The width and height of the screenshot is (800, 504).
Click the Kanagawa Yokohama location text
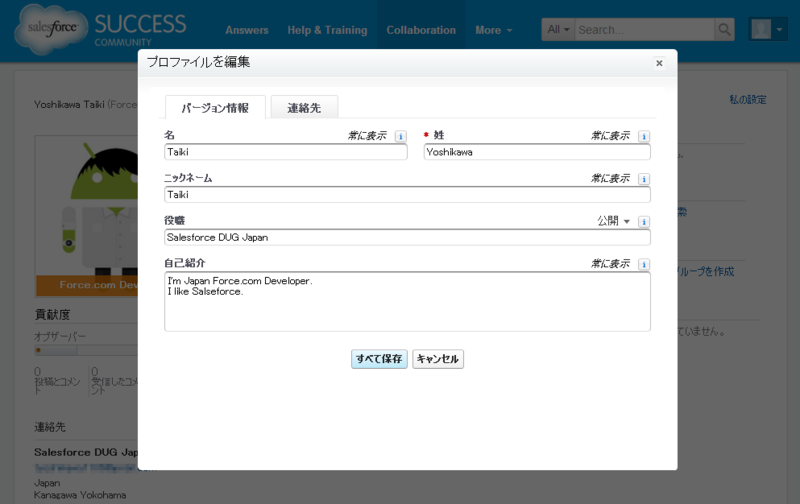[x=80, y=495]
